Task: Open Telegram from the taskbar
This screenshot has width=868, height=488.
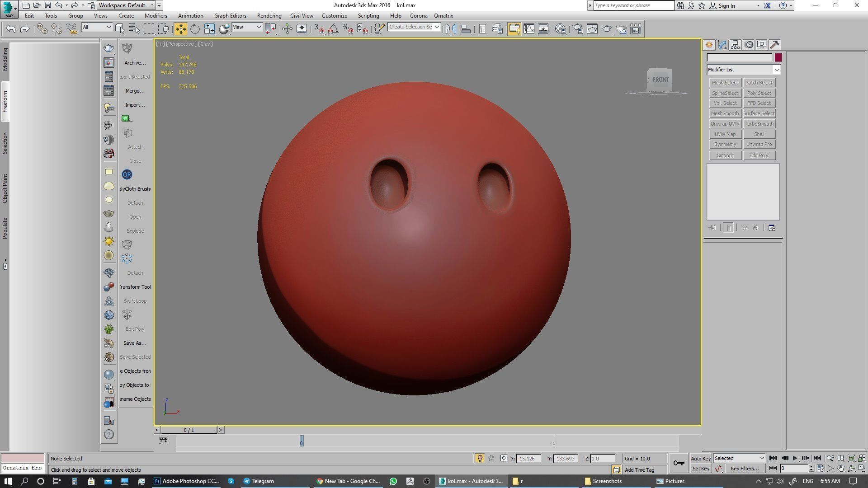Action: click(259, 481)
